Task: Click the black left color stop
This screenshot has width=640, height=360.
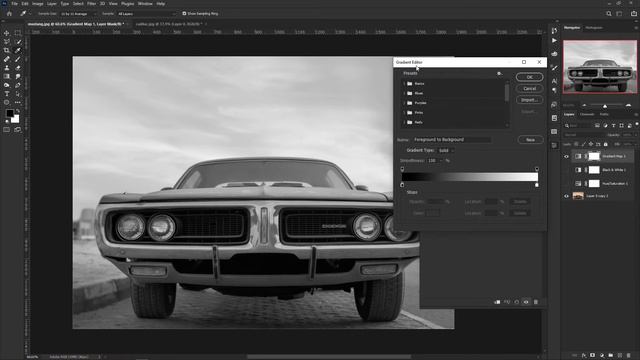Action: coord(402,185)
